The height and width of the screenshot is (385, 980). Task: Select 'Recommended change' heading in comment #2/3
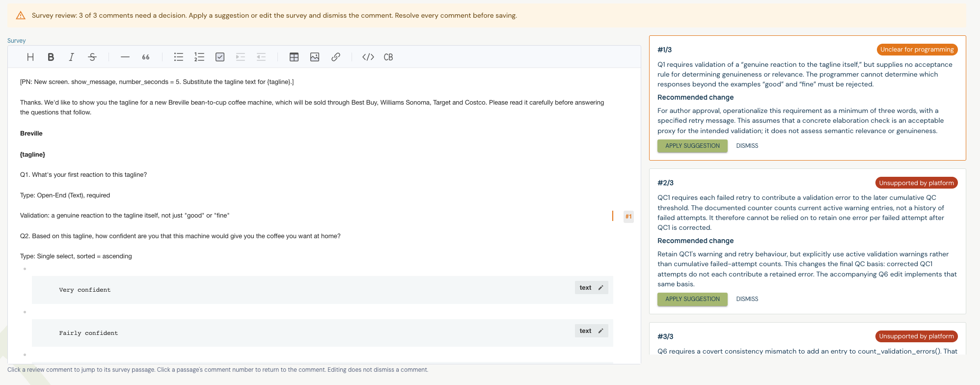[x=695, y=241]
